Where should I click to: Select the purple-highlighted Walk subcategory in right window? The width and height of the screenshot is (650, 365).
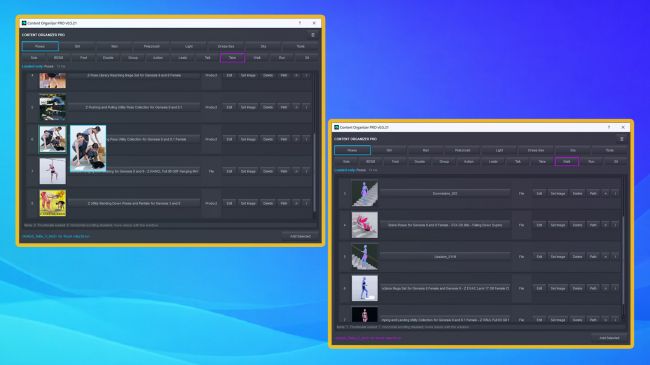tap(567, 162)
